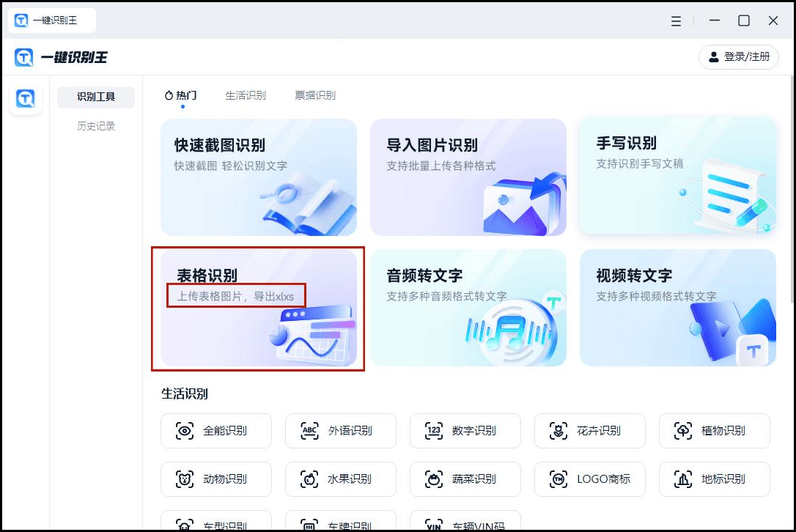Switch to the 票据识别 tab
796x532 pixels.
point(315,95)
